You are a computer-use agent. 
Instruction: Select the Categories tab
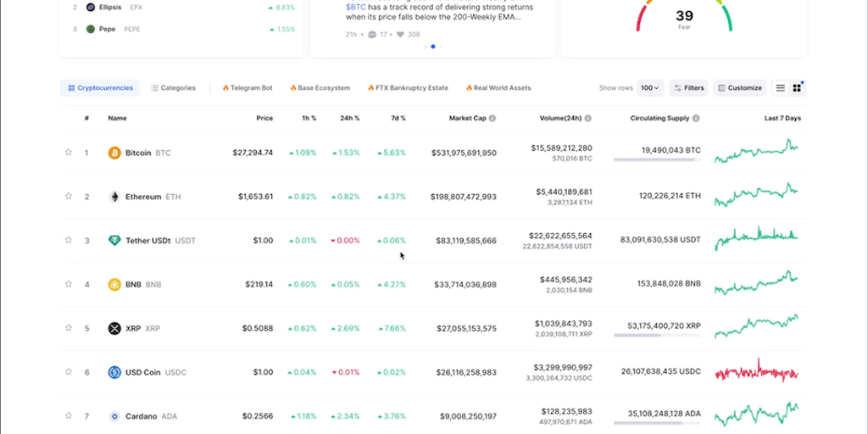click(173, 88)
